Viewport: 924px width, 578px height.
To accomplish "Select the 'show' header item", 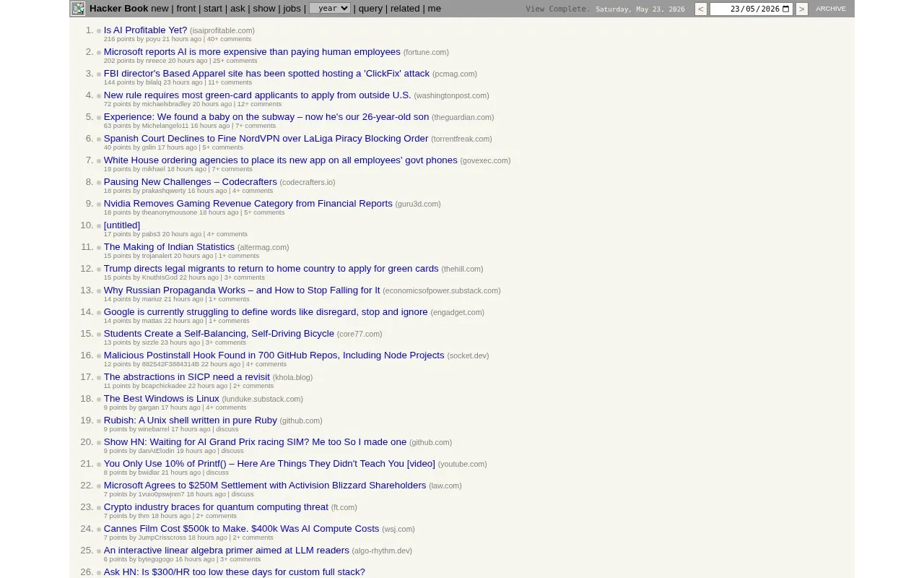I will click(264, 9).
